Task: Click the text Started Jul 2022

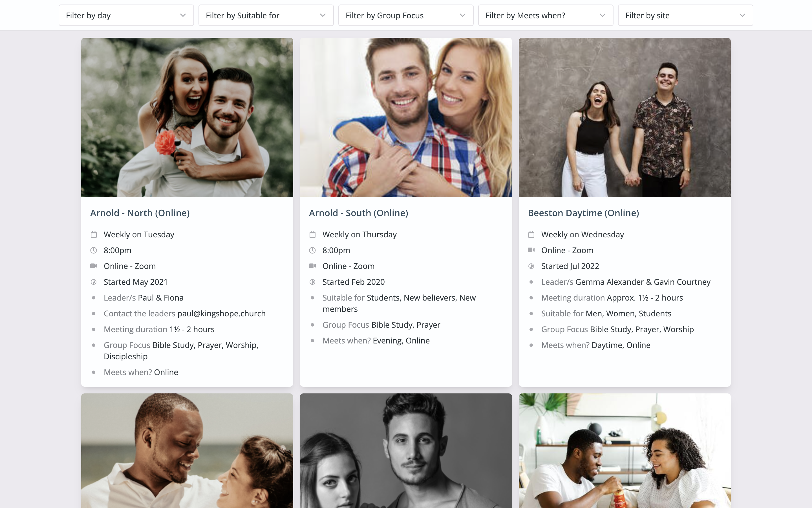Action: (x=570, y=266)
